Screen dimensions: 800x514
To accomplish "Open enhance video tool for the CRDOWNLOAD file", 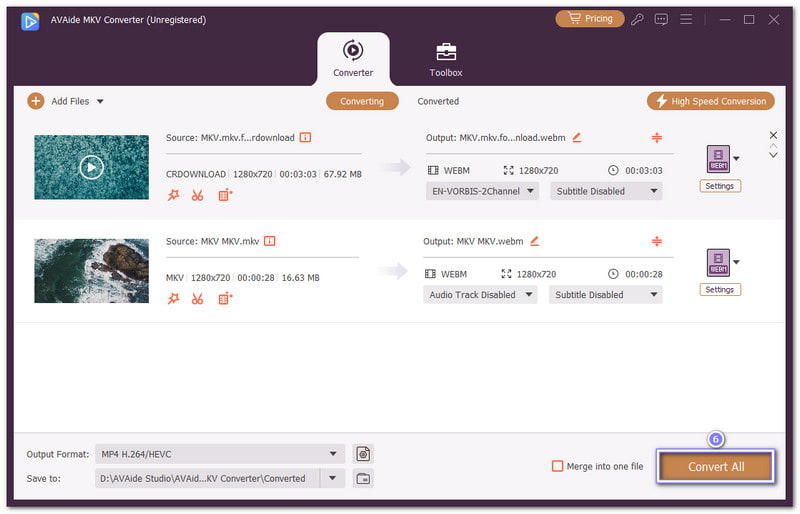I will (x=225, y=195).
